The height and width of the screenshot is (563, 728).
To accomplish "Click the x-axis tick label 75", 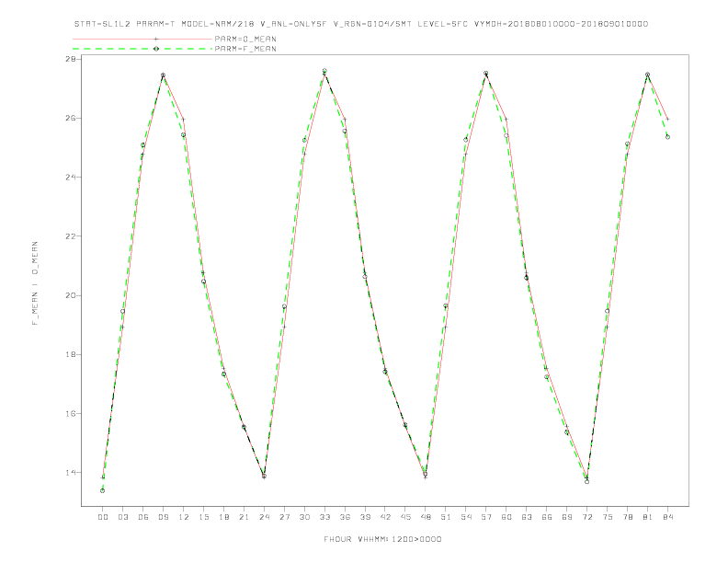I will [x=608, y=517].
